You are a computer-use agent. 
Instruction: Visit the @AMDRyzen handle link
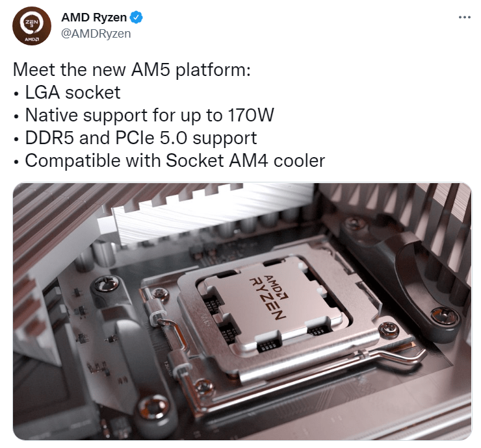click(x=96, y=33)
